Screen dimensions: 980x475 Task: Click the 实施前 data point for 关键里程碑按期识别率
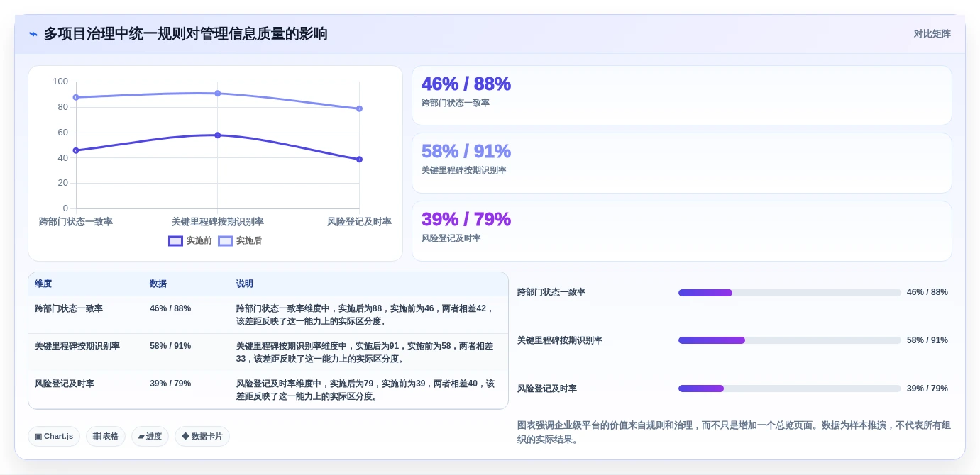coord(218,135)
